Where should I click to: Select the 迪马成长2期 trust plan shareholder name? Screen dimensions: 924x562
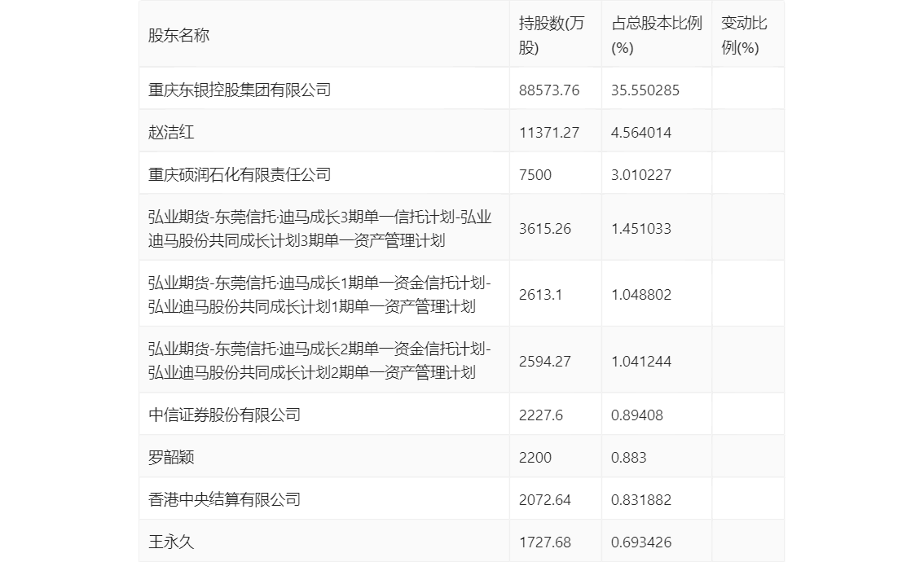click(x=320, y=361)
